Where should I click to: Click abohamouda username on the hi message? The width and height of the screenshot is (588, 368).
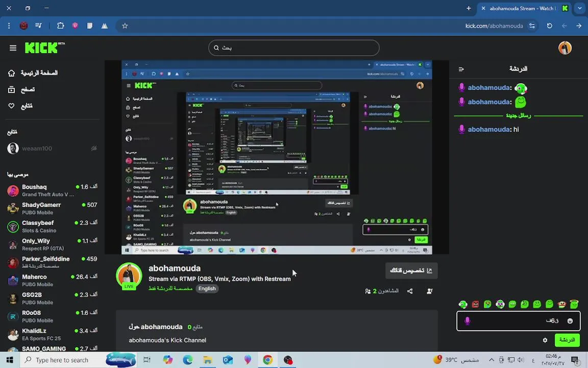click(x=488, y=129)
